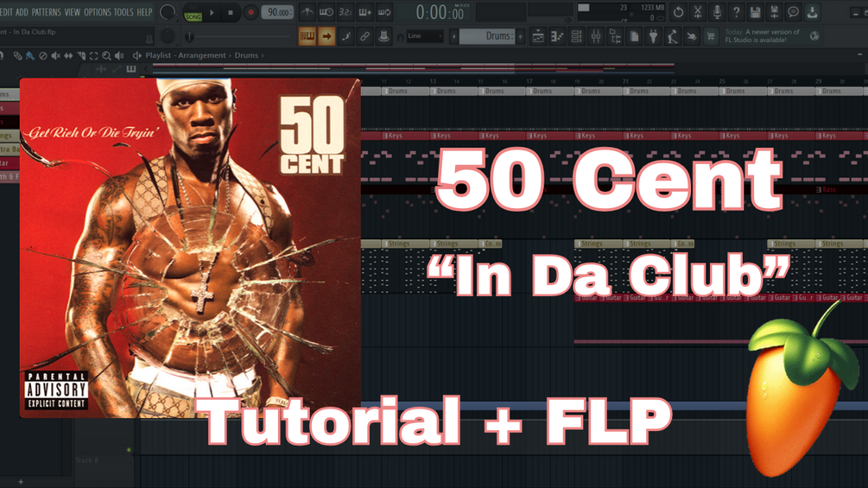Adjust the main volume knob

[x=168, y=11]
